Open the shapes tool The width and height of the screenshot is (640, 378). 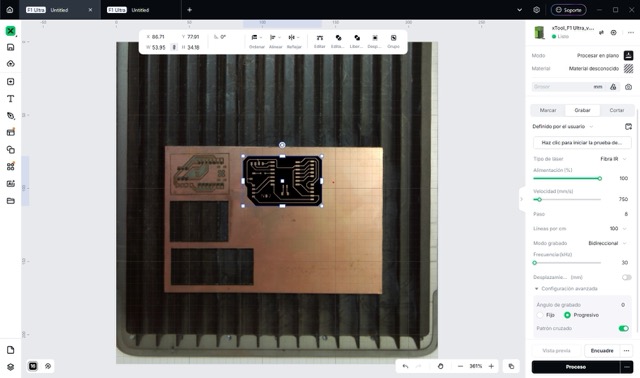pos(11,150)
